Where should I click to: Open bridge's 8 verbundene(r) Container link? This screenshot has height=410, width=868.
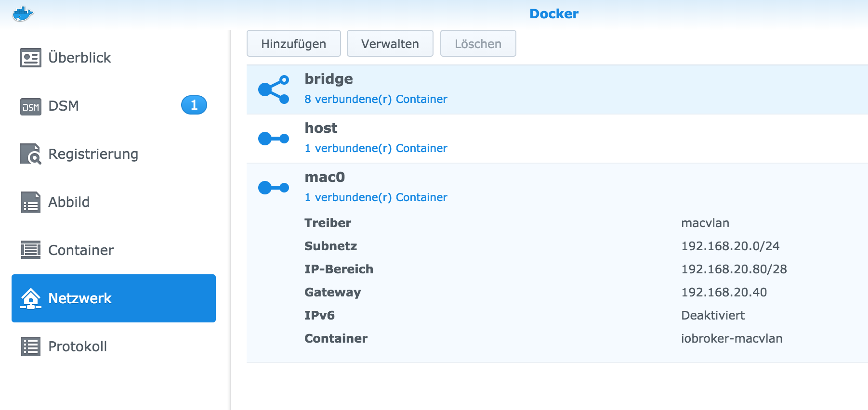pyautogui.click(x=376, y=99)
